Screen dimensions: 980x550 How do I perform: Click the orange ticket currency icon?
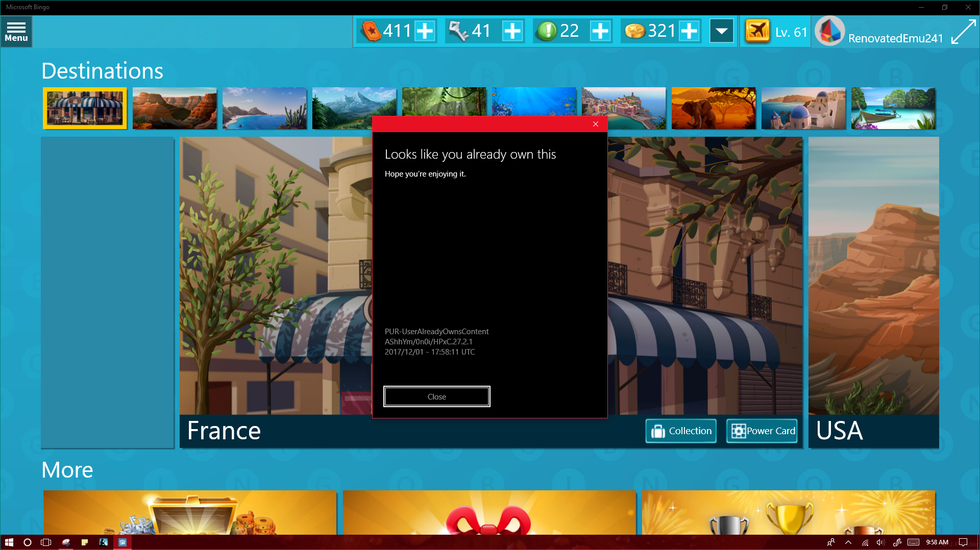371,31
